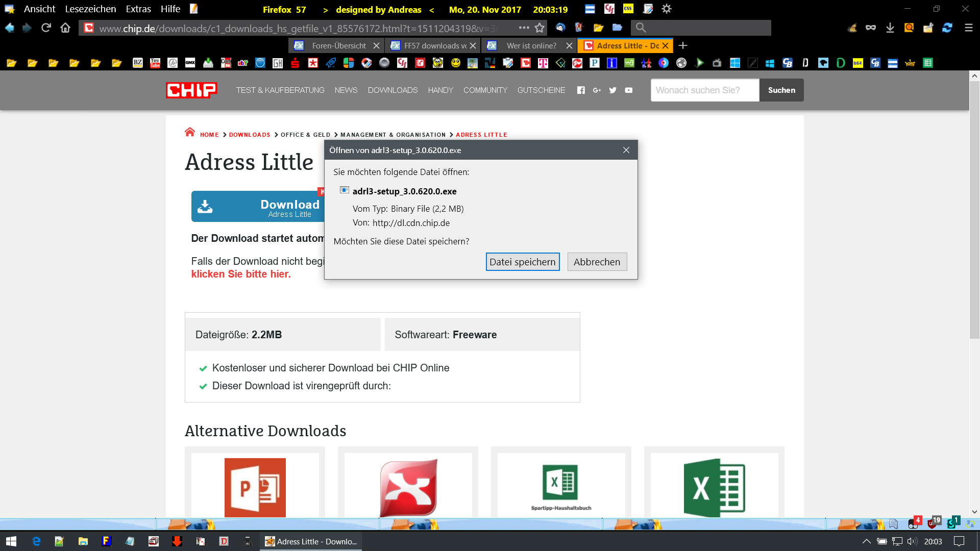
Task: Open the Lesezeichen menu
Action: tap(90, 9)
